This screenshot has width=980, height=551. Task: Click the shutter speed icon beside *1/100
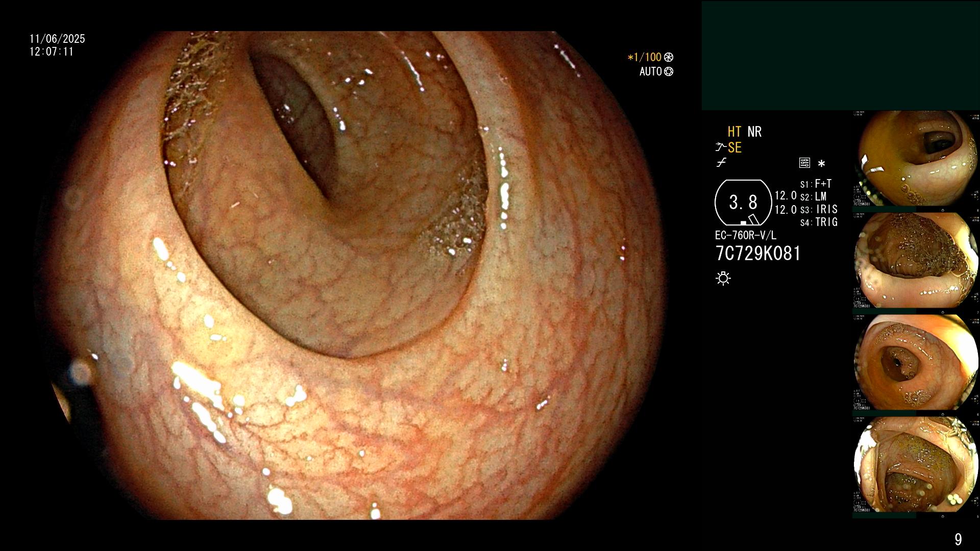coord(669,58)
